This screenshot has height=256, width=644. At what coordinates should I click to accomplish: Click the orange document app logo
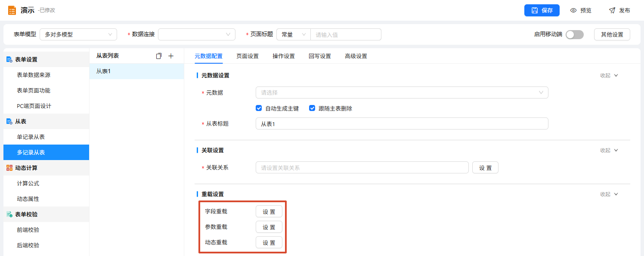pos(12,10)
